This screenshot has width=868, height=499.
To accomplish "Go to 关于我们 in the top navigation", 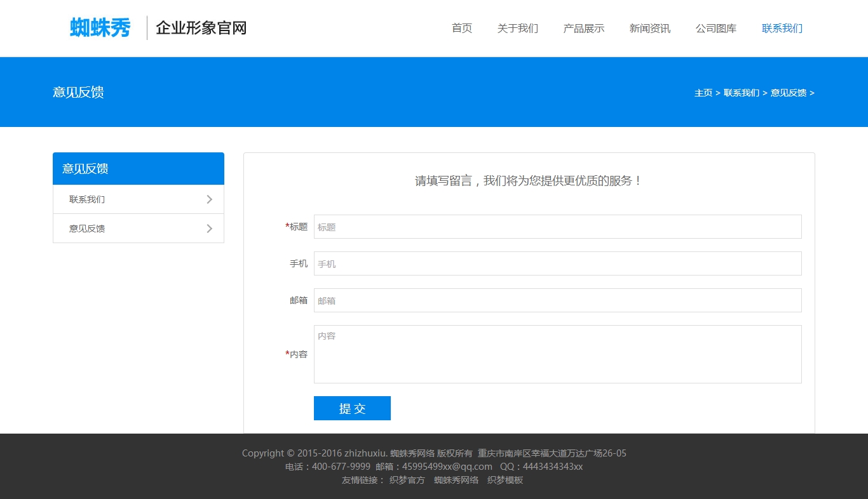I will tap(517, 29).
